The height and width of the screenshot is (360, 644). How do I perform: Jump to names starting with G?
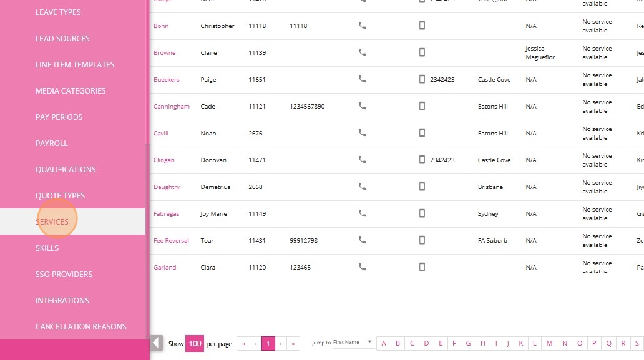(x=468, y=343)
